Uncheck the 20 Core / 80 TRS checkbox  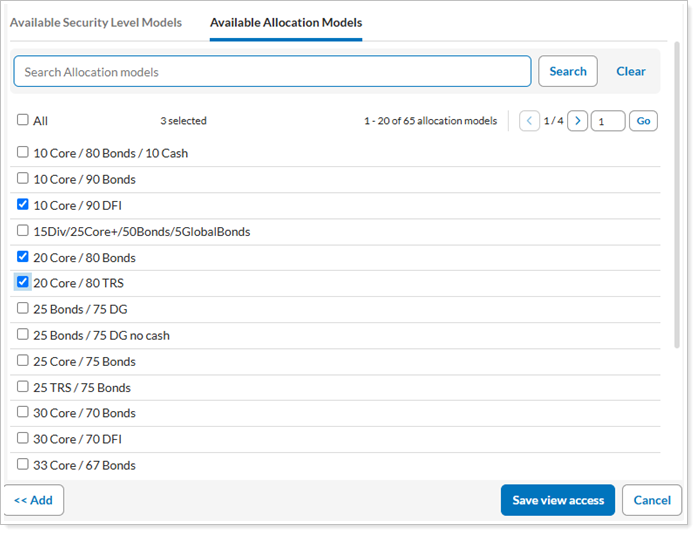pyautogui.click(x=23, y=282)
